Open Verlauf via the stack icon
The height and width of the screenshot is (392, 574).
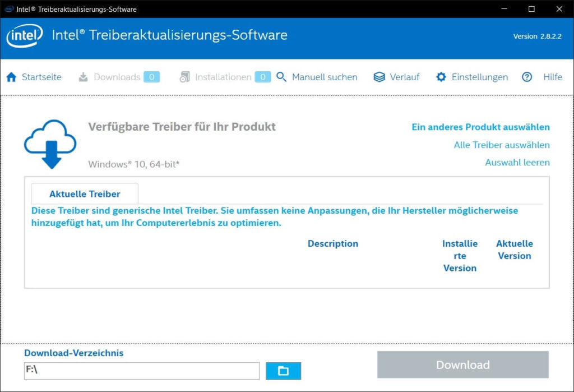379,77
